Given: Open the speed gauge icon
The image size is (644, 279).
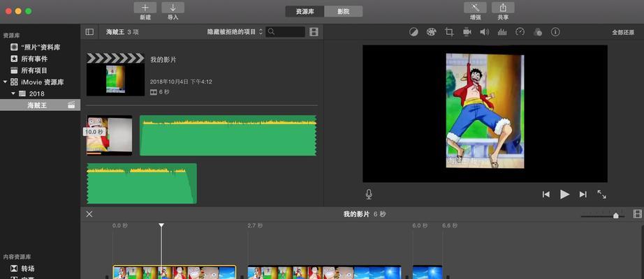Looking at the screenshot, I should (x=520, y=32).
